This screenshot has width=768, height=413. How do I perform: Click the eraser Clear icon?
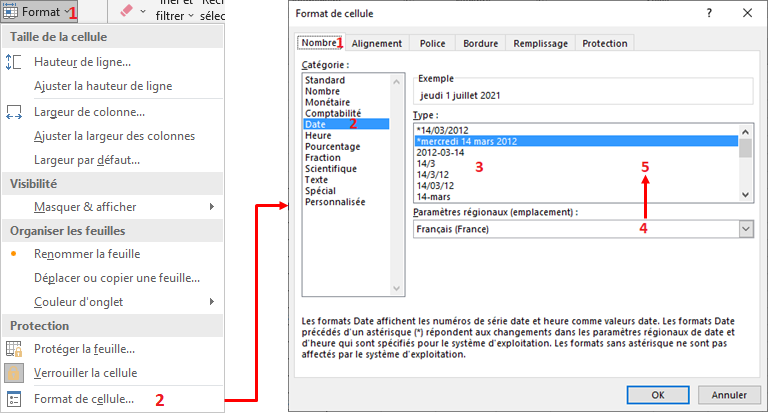coord(126,11)
